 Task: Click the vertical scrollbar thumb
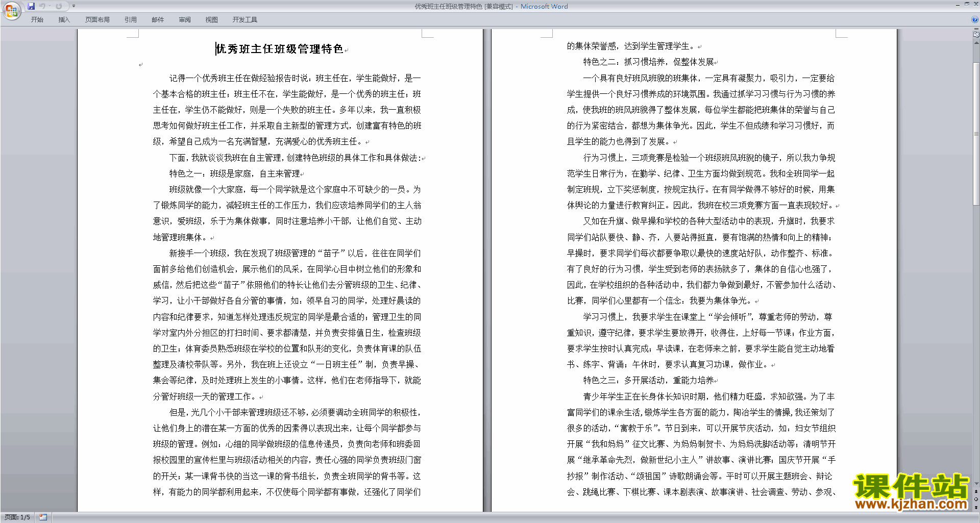coord(976,134)
